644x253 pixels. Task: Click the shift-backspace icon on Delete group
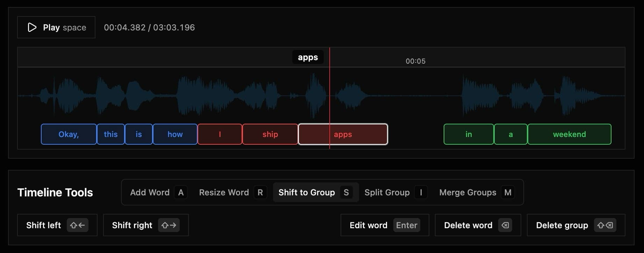605,225
